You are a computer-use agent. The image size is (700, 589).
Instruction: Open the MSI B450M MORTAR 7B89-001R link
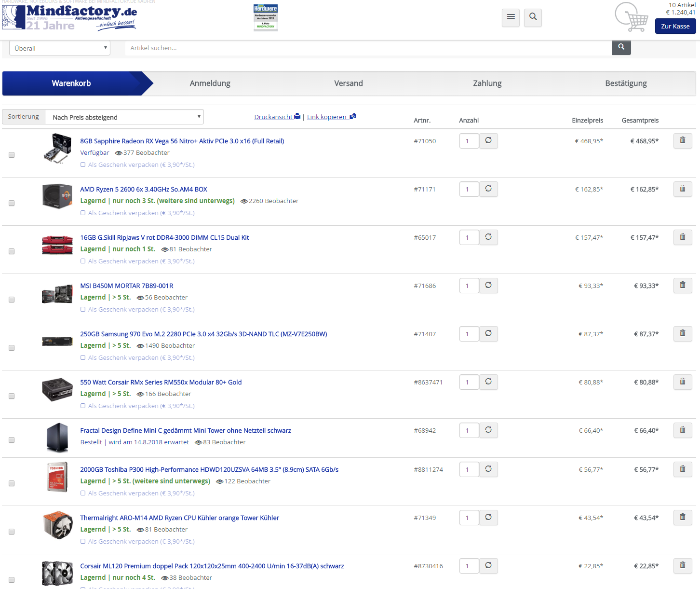tap(127, 286)
